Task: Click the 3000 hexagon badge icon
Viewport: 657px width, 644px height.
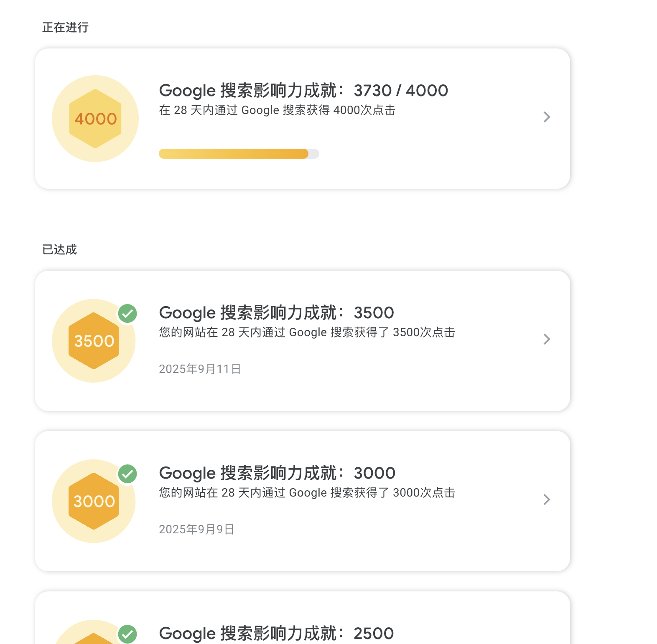Action: (x=94, y=501)
